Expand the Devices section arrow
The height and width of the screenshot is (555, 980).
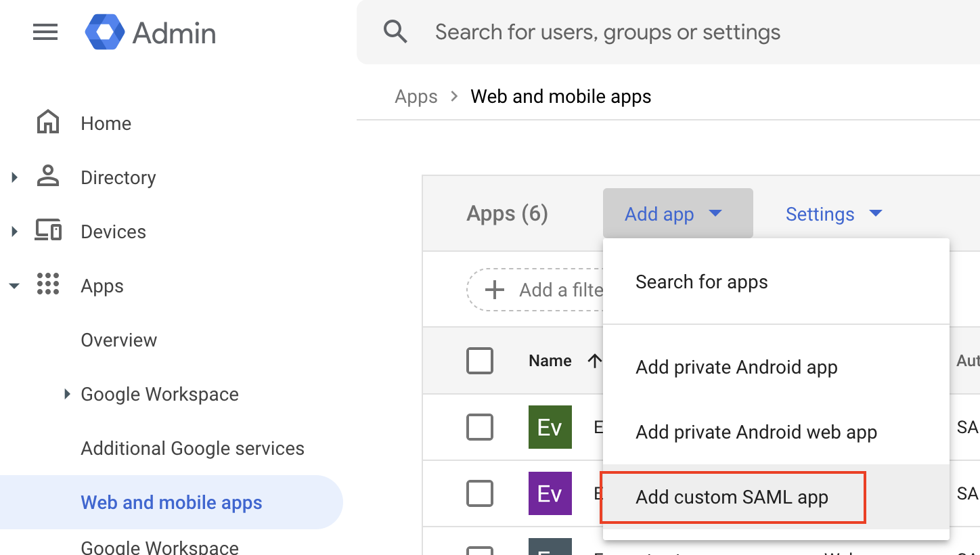point(15,231)
